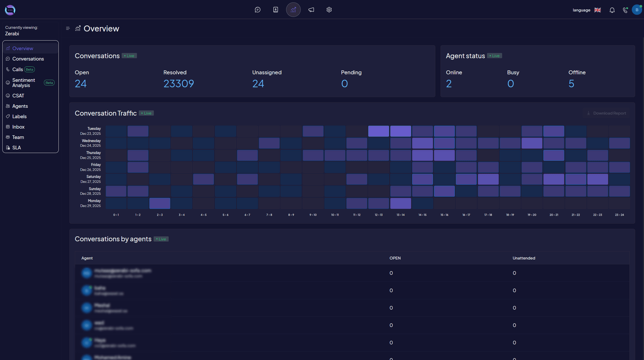Switch to the CSAT section
Viewport: 644px width, 360px height.
(18, 96)
